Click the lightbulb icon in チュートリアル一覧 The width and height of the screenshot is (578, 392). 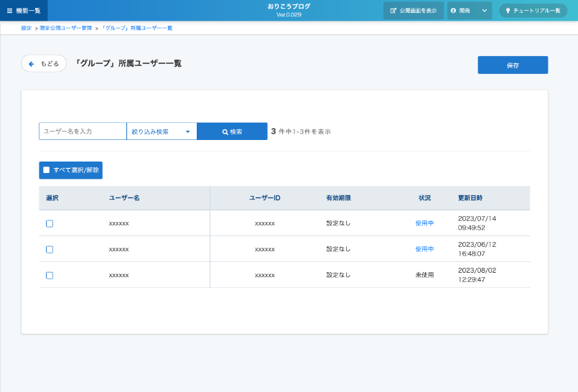click(508, 11)
